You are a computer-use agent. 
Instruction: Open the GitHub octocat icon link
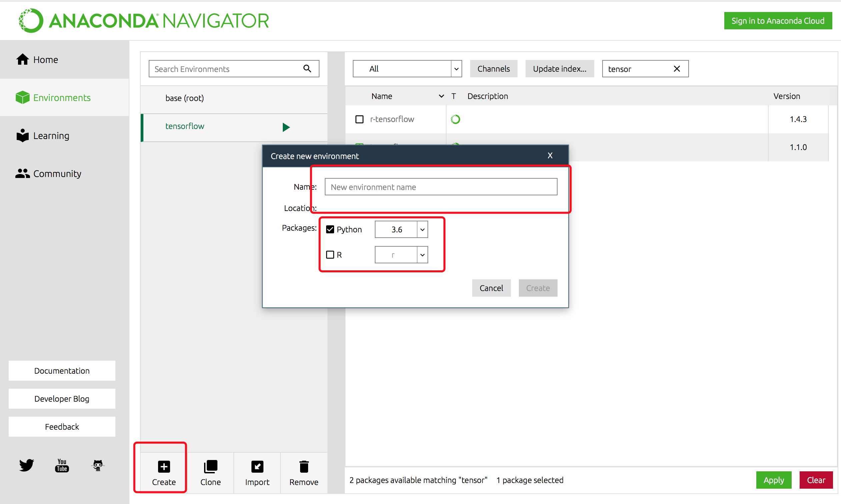pyautogui.click(x=98, y=465)
